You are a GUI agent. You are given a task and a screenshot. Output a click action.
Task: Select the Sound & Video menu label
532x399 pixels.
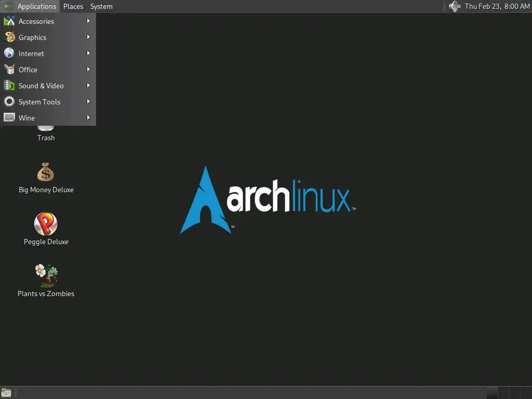(41, 86)
